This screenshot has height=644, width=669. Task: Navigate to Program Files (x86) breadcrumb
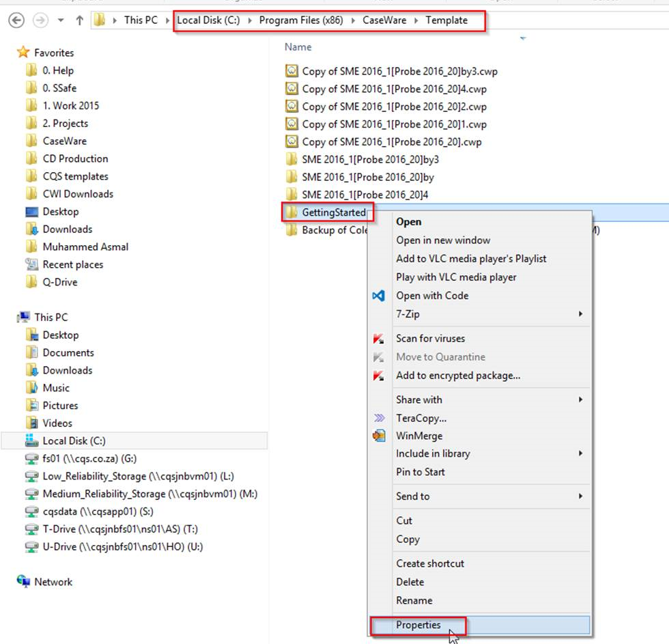coord(301,20)
